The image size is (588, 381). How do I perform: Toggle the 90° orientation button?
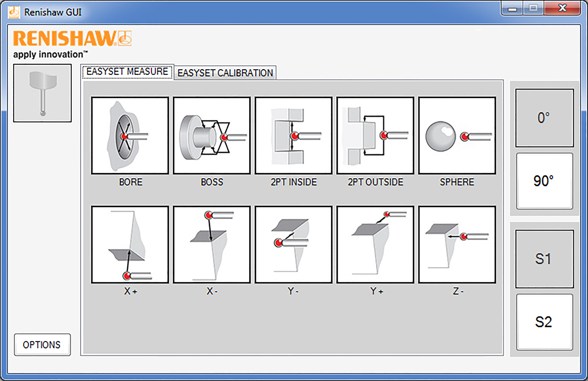click(544, 181)
